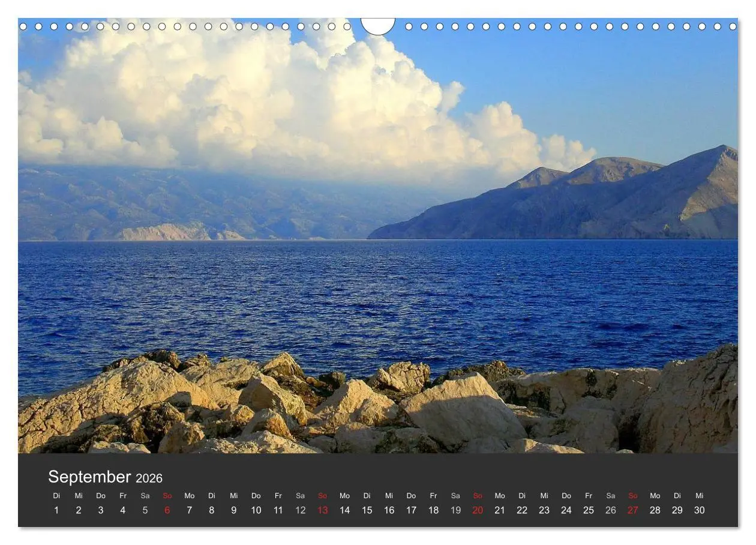Viewport: 756px width, 545px height.
Task: Select the final date 30
Action: pos(700,510)
